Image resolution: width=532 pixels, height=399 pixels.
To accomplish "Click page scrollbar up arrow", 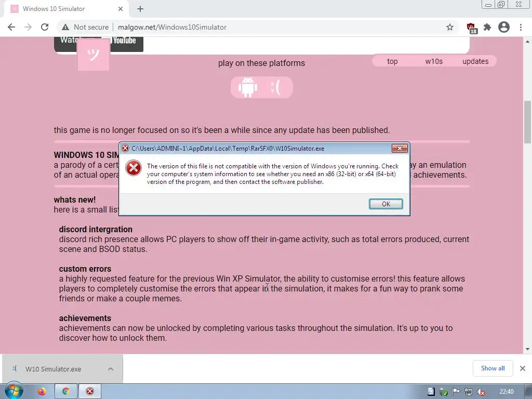I will [x=527, y=42].
